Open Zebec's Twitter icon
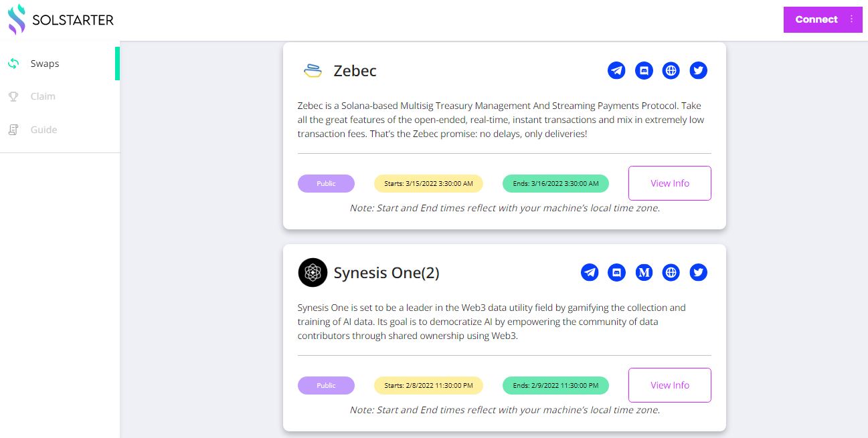The image size is (868, 438). tap(699, 70)
